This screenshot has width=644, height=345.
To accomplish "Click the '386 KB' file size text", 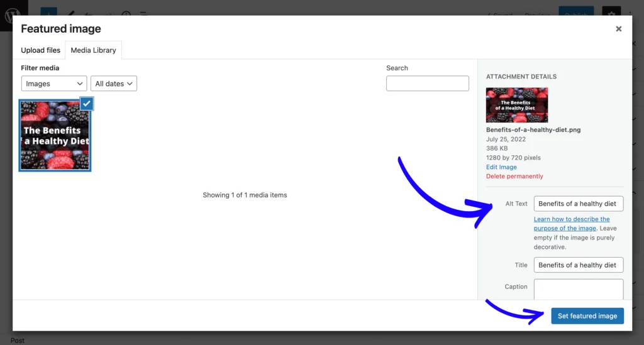I will [x=497, y=148].
